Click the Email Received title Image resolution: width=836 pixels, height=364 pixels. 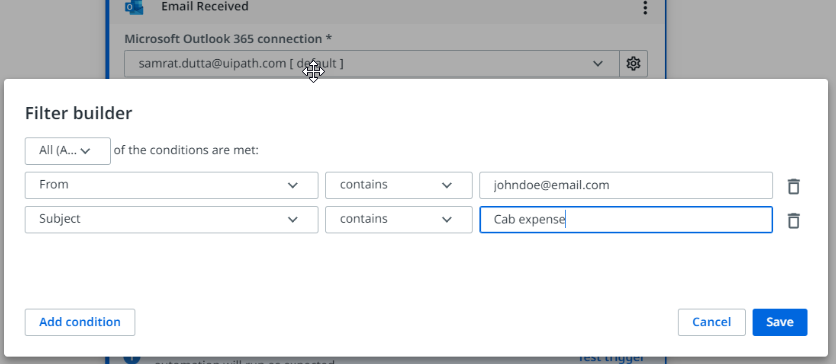pyautogui.click(x=205, y=7)
